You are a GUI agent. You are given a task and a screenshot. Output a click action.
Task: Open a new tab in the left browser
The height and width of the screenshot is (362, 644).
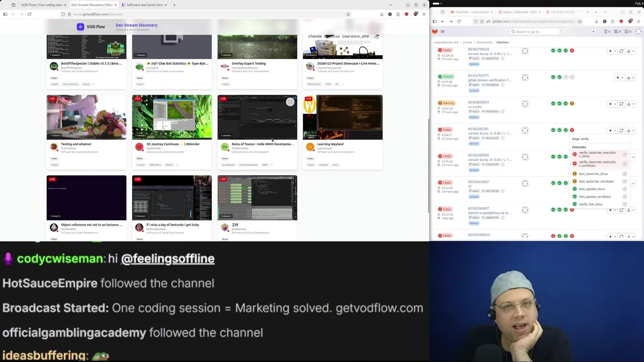tap(174, 5)
